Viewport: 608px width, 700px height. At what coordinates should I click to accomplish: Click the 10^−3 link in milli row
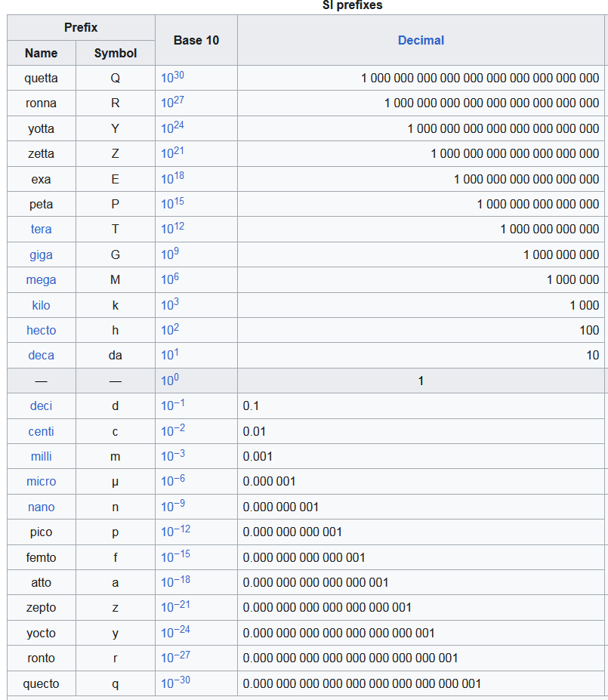(173, 455)
